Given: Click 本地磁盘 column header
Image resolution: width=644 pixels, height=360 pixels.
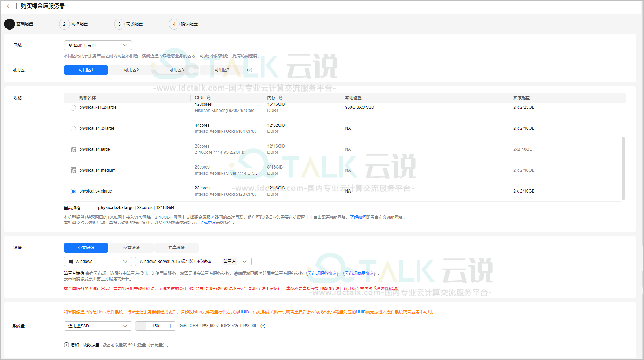Looking at the screenshot, I should (353, 98).
